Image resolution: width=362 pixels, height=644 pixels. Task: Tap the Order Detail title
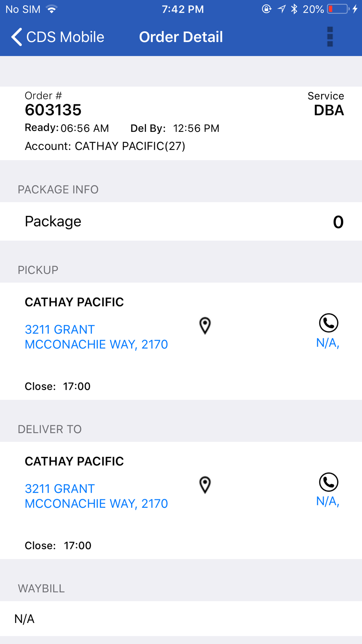(181, 37)
